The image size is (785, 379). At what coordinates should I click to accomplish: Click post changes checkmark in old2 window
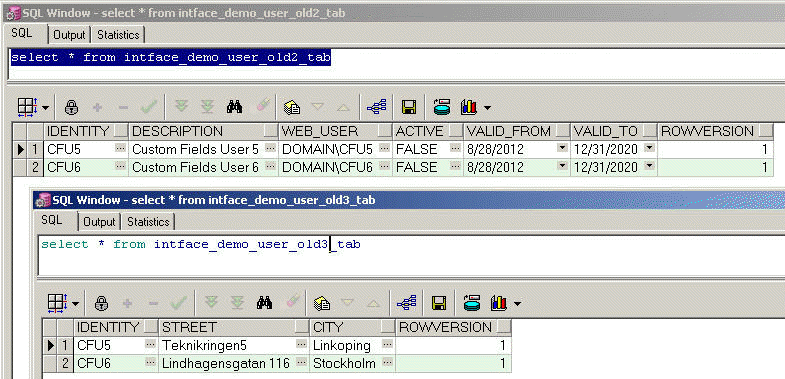point(149,107)
